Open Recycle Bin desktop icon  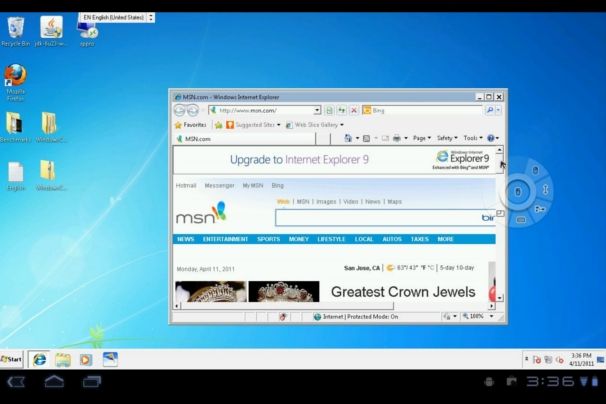(15, 32)
